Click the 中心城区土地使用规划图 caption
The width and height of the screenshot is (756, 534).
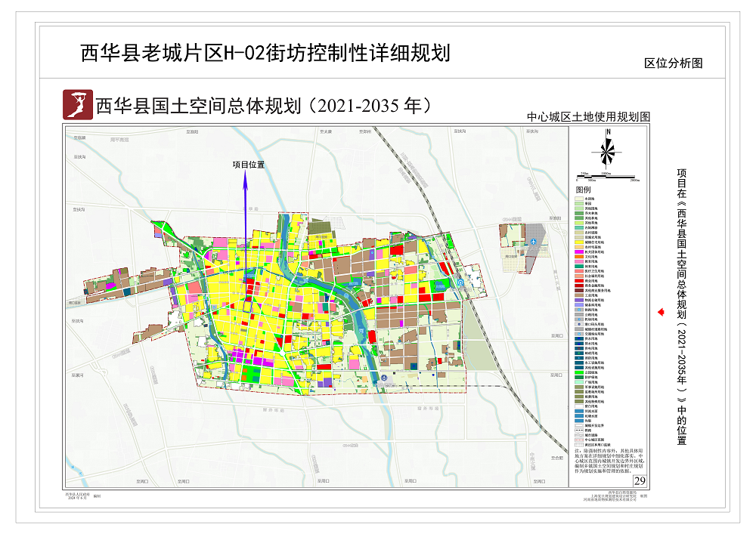589,117
